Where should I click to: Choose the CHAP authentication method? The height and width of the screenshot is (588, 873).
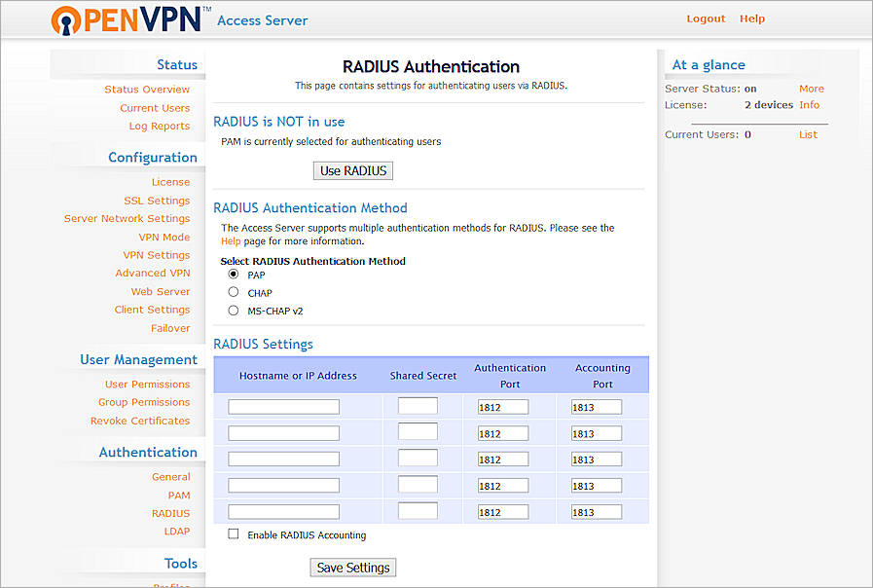click(234, 292)
